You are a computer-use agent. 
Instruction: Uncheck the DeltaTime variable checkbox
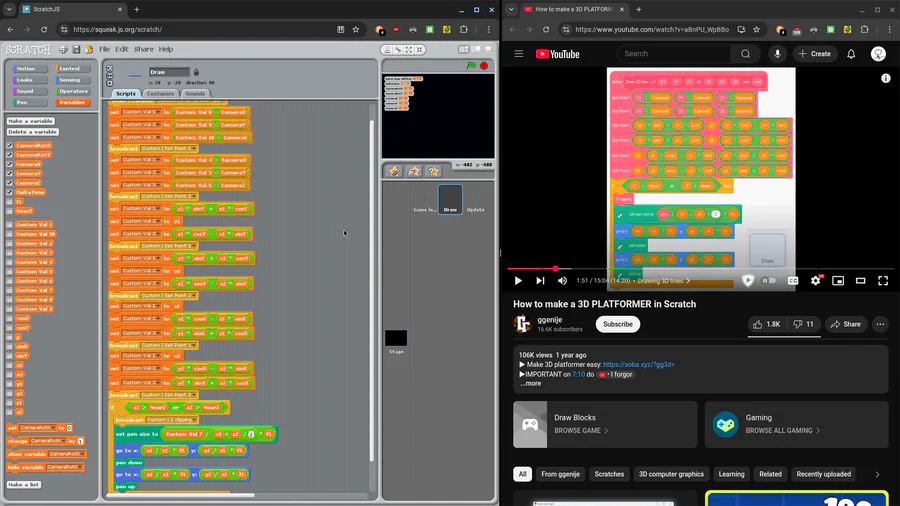(x=9, y=192)
